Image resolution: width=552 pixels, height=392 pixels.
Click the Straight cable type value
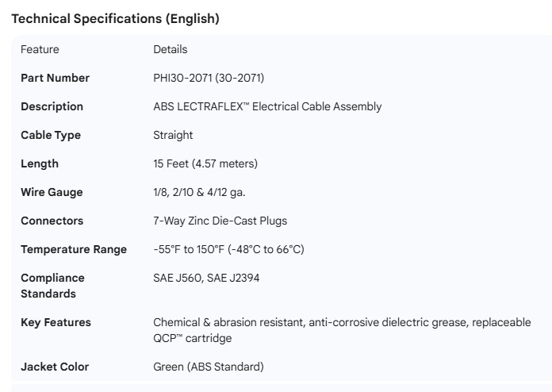pyautogui.click(x=173, y=135)
